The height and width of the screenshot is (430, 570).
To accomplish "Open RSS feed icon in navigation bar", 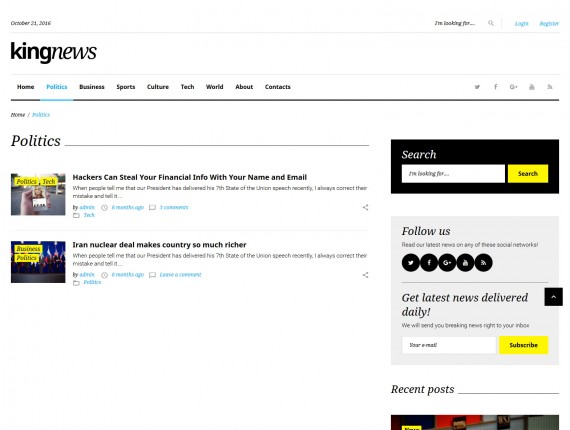I will coord(550,87).
